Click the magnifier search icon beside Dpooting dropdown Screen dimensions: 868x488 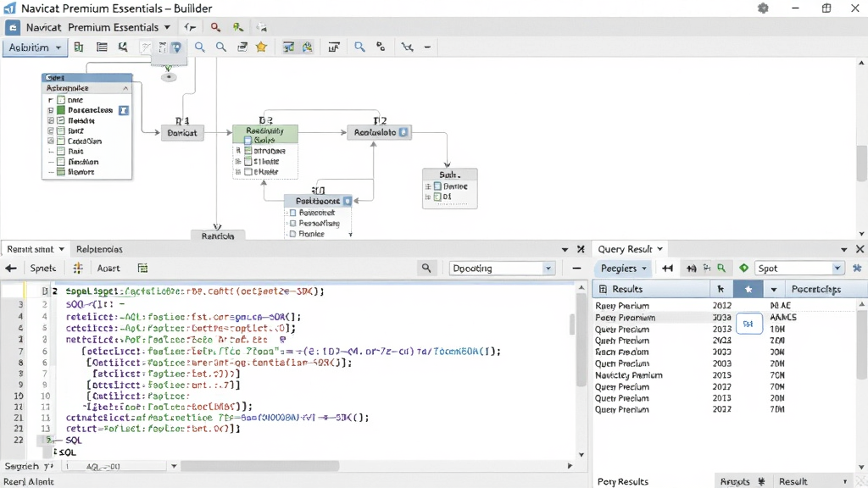426,268
